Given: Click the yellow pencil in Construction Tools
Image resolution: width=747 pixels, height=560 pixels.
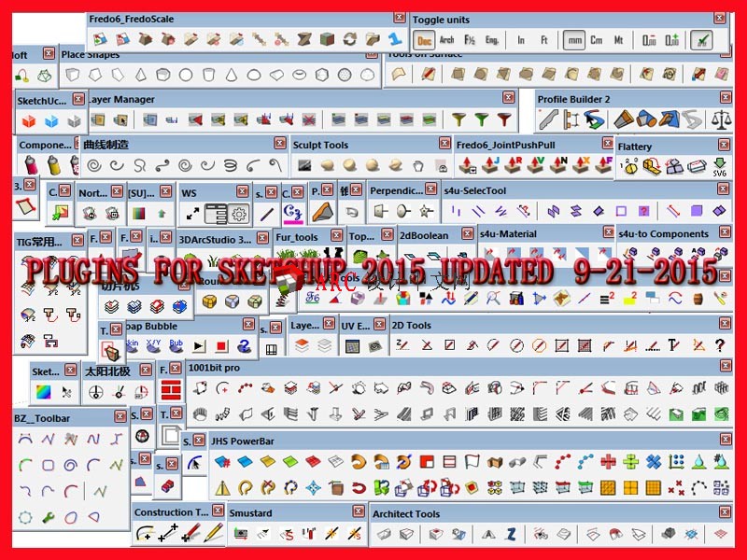Looking at the screenshot, I should point(214,532).
